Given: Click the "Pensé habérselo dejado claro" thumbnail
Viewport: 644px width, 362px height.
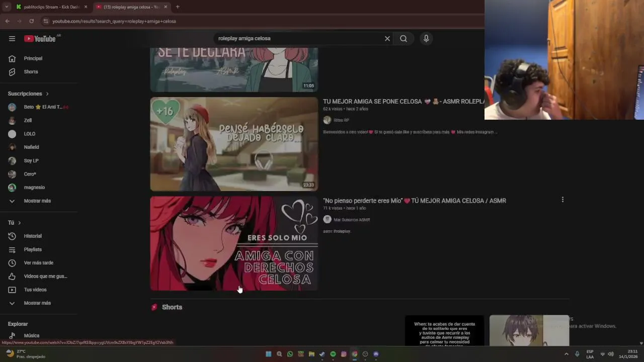Looking at the screenshot, I should (234, 144).
